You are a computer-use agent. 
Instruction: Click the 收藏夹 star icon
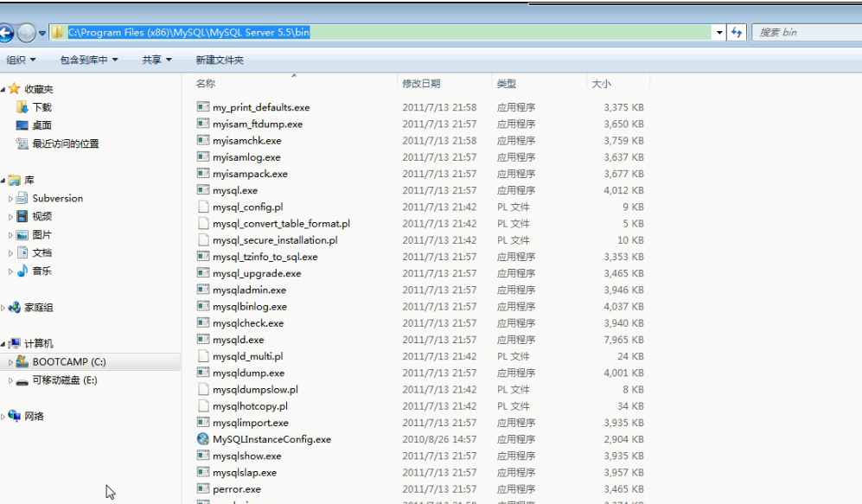pyautogui.click(x=15, y=88)
